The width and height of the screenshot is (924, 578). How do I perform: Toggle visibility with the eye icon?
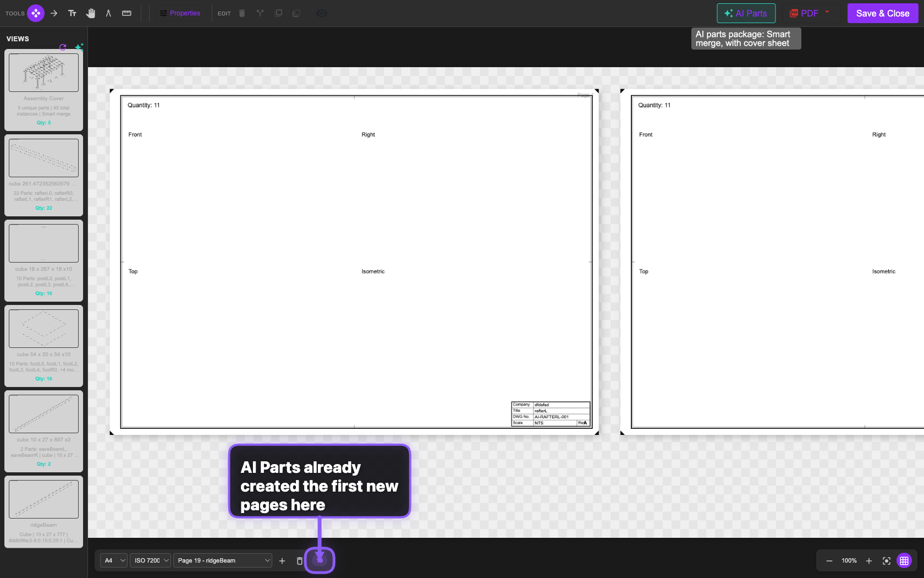point(322,13)
